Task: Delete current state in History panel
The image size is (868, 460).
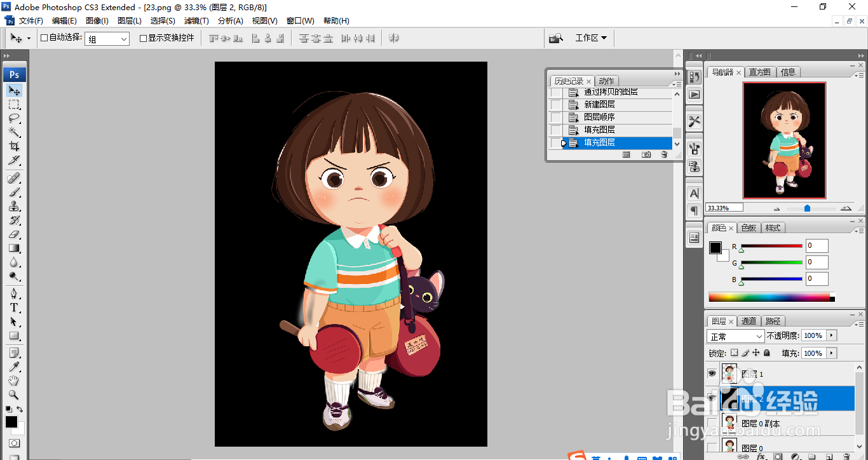Action: click(x=664, y=154)
